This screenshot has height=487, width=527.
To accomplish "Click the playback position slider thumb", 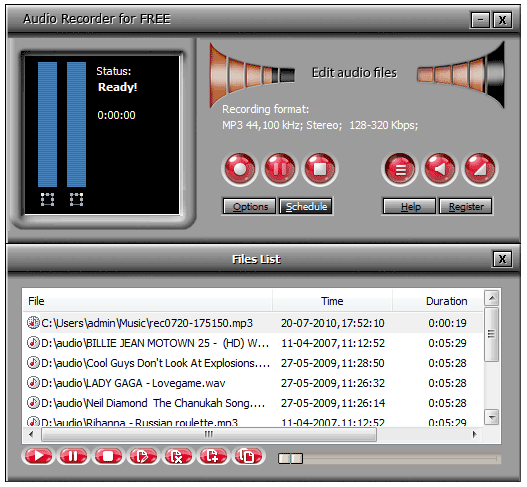I will [x=291, y=458].
